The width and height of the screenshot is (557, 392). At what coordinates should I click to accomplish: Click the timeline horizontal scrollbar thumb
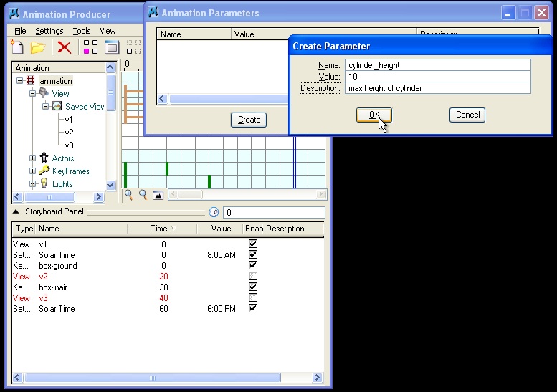coord(190,194)
